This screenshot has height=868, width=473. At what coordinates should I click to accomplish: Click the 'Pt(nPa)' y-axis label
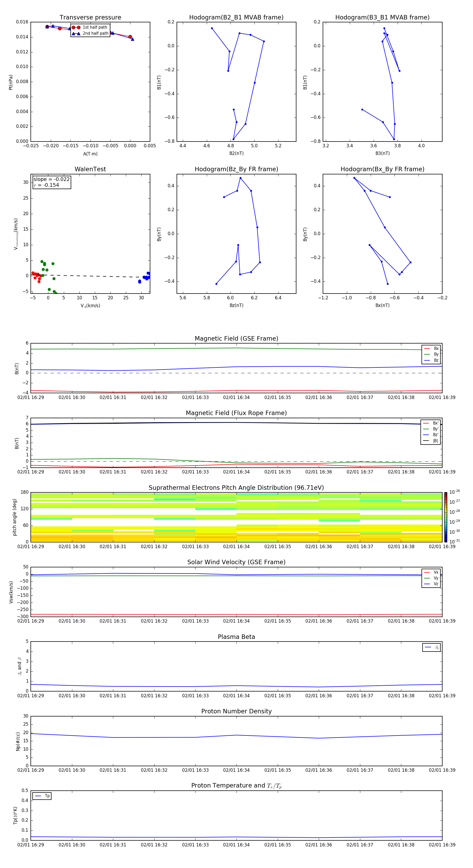click(x=11, y=82)
